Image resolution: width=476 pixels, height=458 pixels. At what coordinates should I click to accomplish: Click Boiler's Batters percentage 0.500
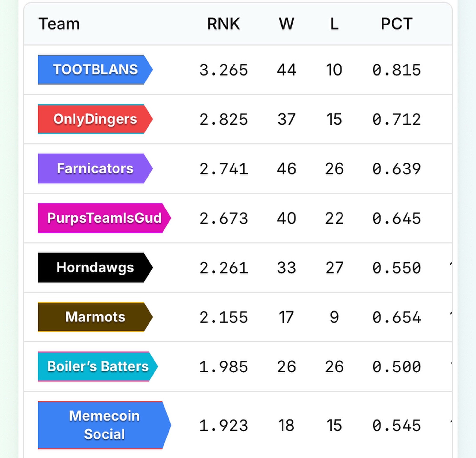coord(396,367)
